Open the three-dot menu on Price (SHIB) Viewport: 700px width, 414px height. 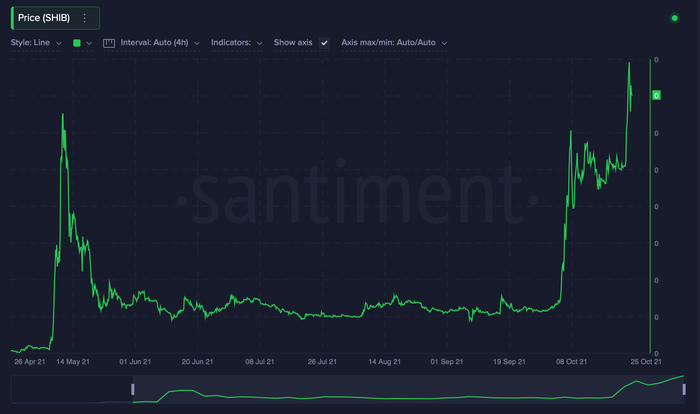pos(84,18)
